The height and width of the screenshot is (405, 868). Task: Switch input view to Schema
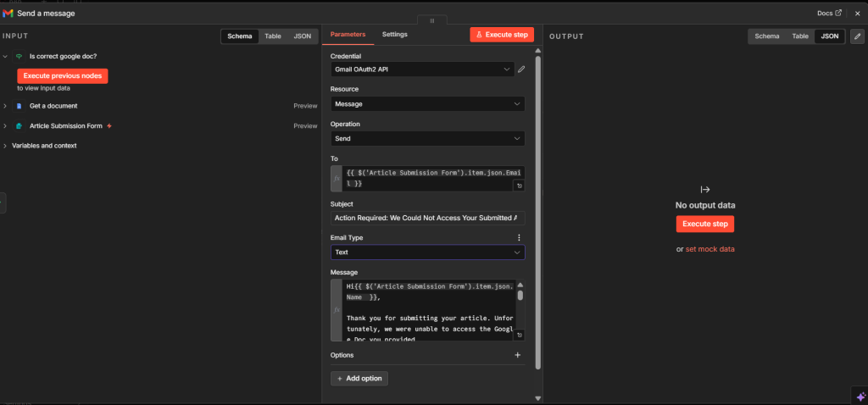tap(240, 36)
